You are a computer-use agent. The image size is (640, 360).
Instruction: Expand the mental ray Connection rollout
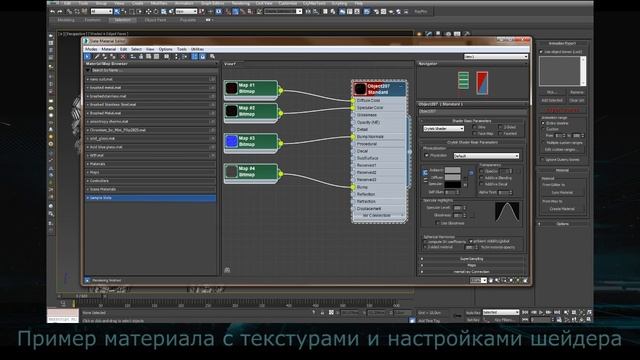(x=471, y=272)
